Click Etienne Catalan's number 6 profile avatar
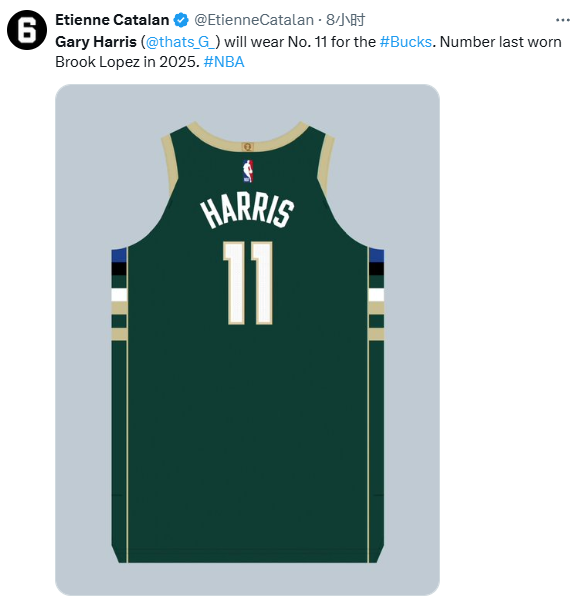 click(x=27, y=30)
